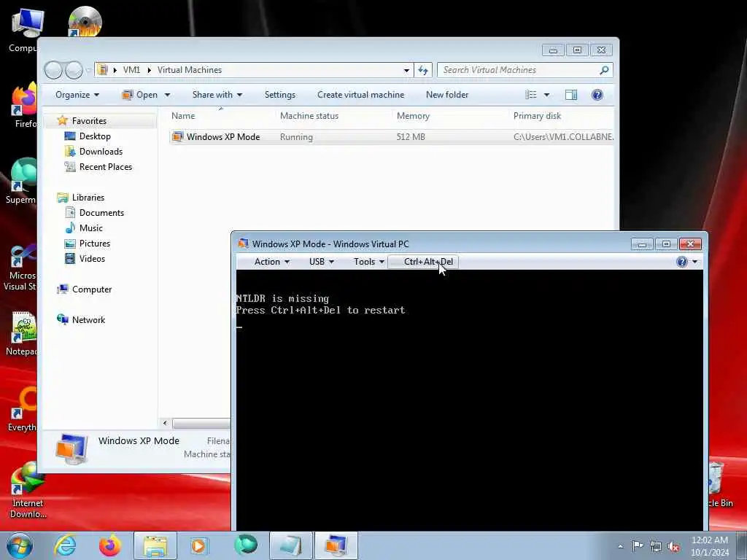Click the Windows XP Mode file icon

click(x=178, y=136)
